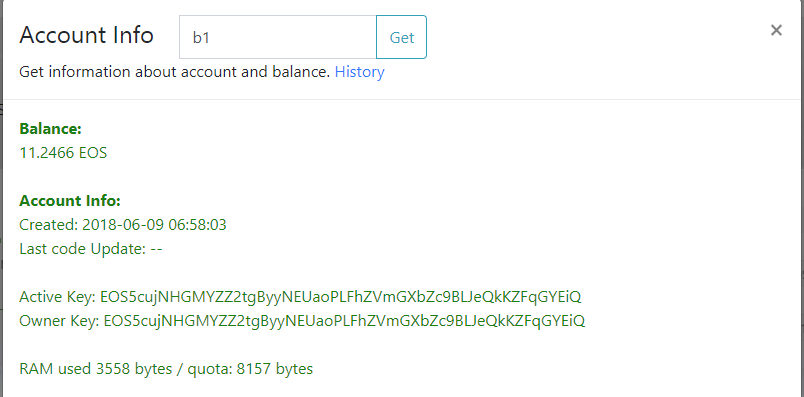Click the Account Info dialog title
Viewport: 804px width, 397px height.
(87, 35)
